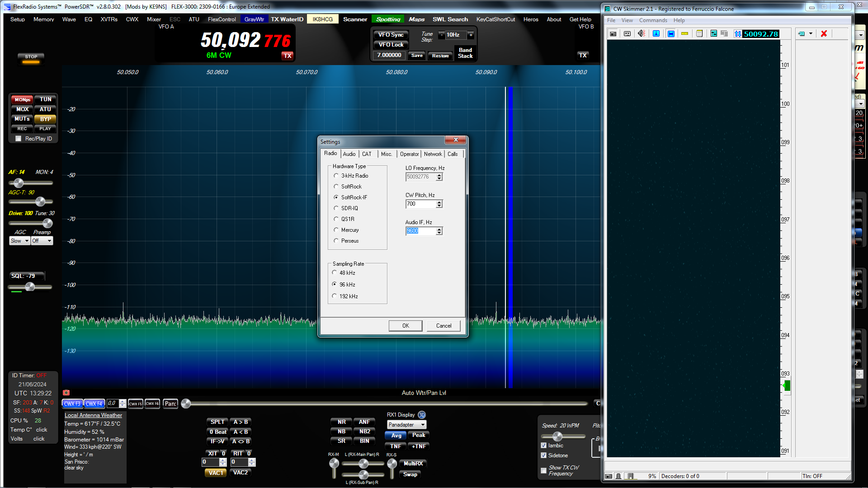Click the GrayWtr graywaters map icon
The image size is (868, 488).
[x=254, y=19]
